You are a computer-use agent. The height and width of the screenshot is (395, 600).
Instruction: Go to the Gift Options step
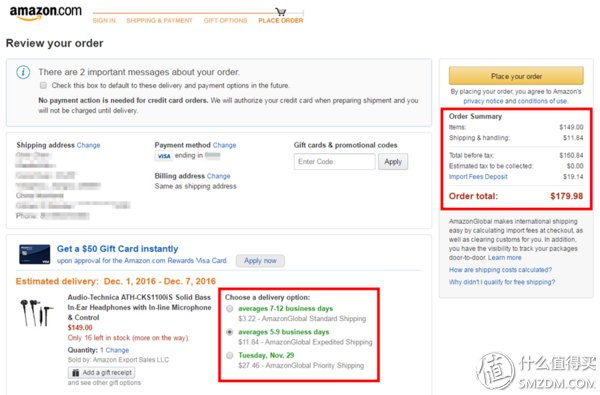coord(225,21)
